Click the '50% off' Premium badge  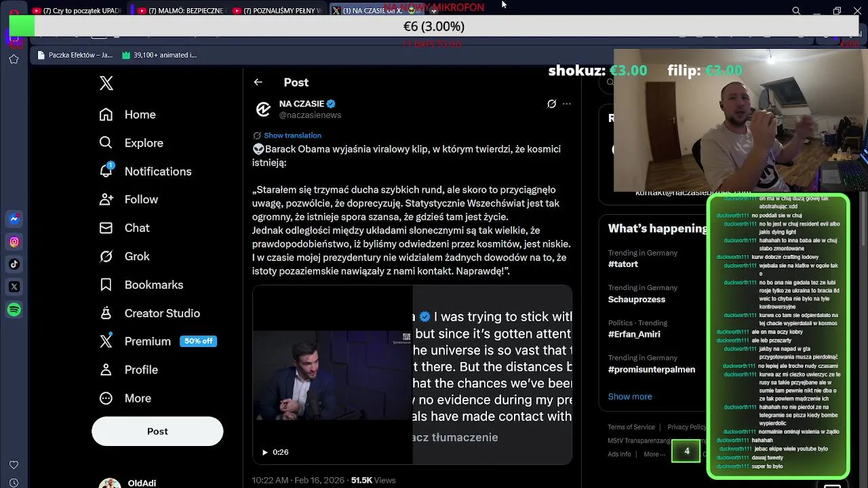(198, 341)
